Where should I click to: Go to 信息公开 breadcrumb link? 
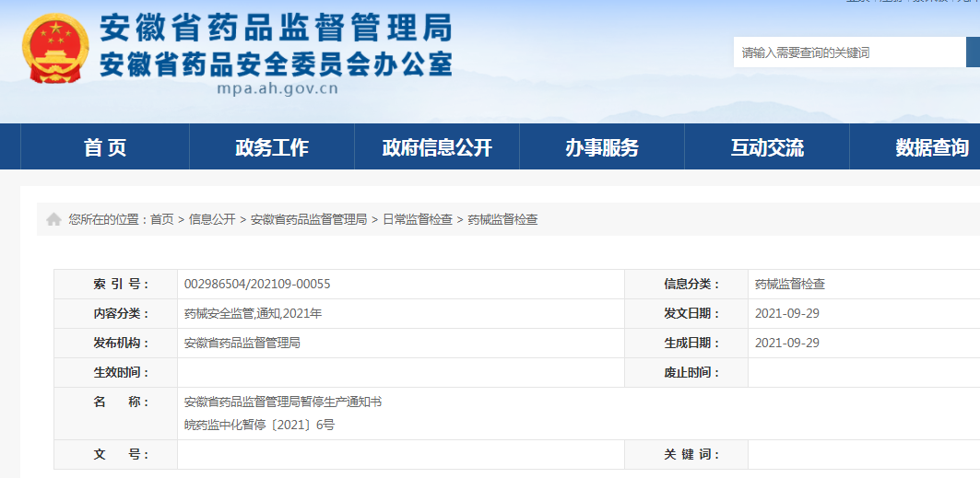[212, 219]
